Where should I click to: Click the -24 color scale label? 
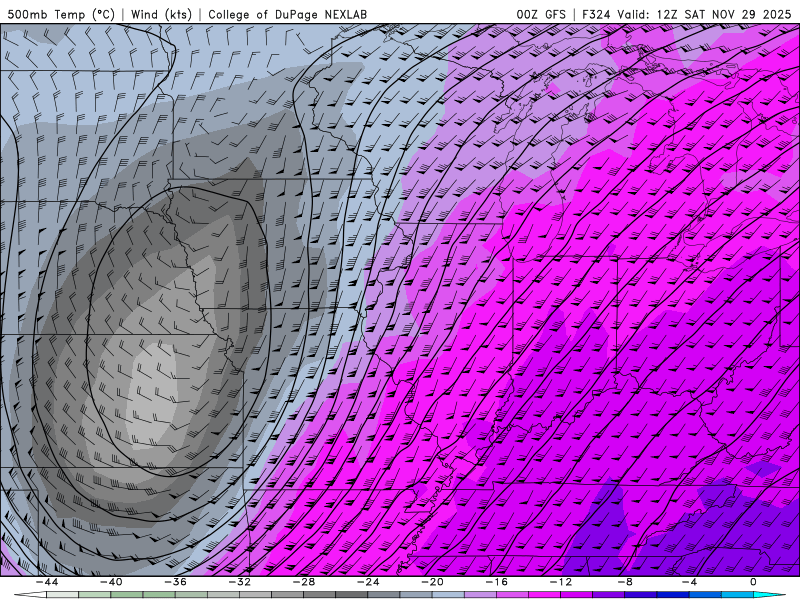point(368,582)
